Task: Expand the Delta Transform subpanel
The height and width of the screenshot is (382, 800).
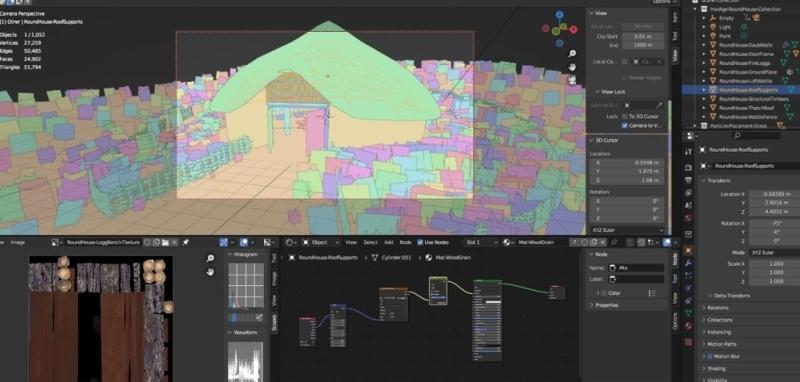Action: point(710,296)
